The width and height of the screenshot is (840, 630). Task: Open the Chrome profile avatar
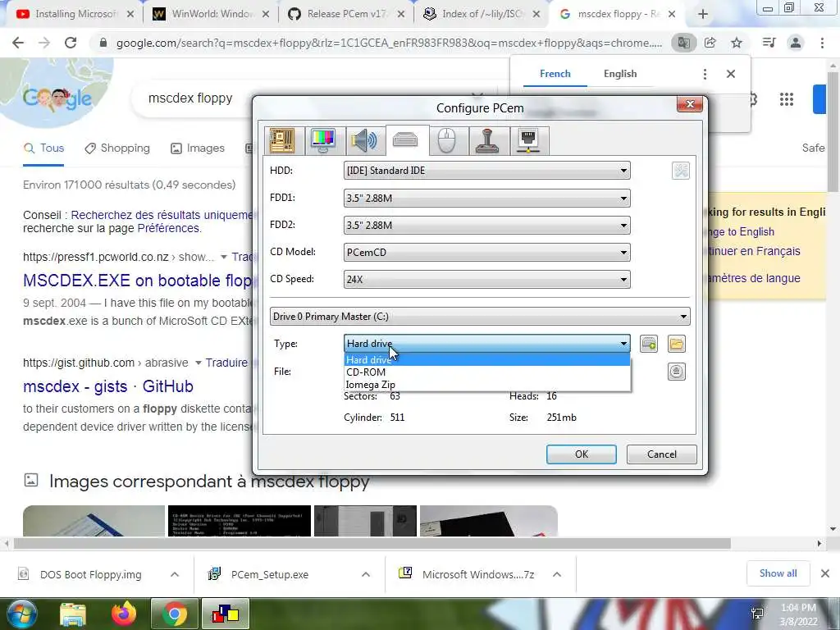(x=796, y=43)
